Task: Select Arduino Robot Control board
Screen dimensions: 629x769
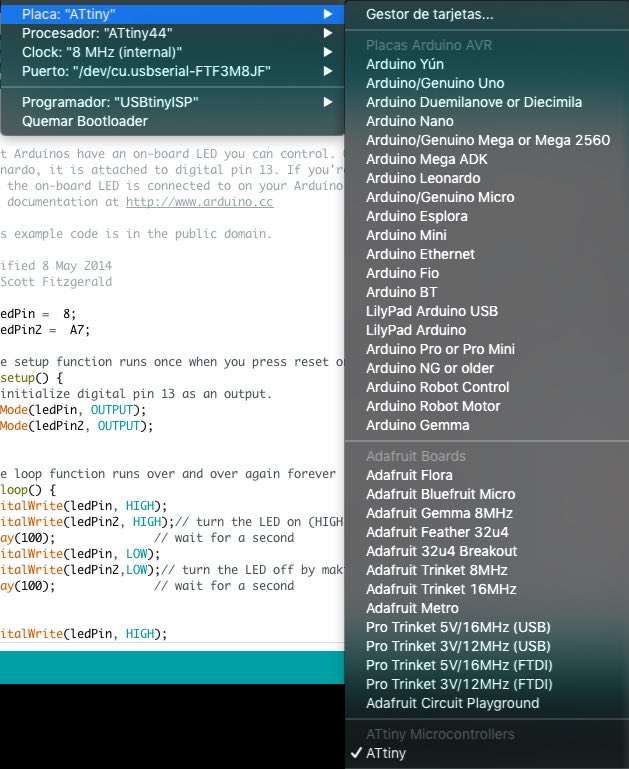Action: click(437, 387)
